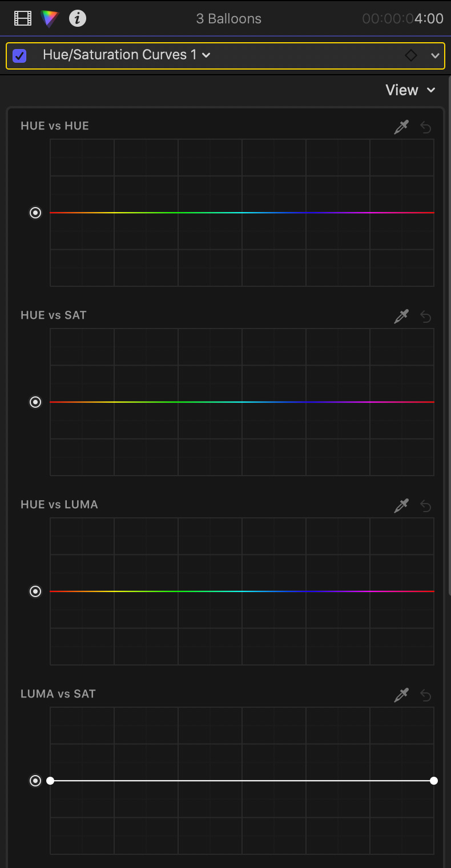451x868 pixels.
Task: Activate the HUE vs SAT eyedropper
Action: [401, 316]
